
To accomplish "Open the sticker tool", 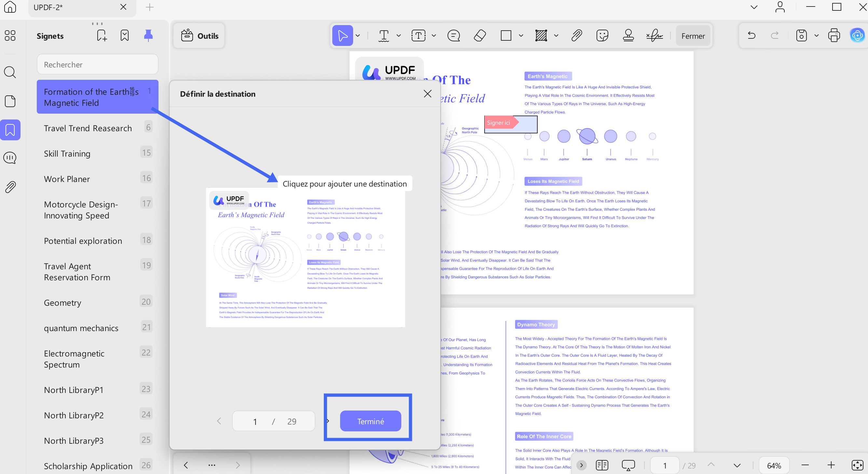I will tap(602, 35).
